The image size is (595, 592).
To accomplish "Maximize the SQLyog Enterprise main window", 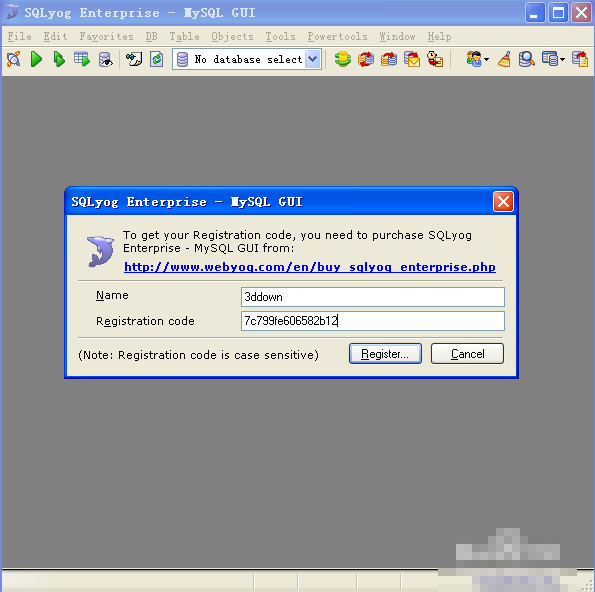I will click(558, 13).
